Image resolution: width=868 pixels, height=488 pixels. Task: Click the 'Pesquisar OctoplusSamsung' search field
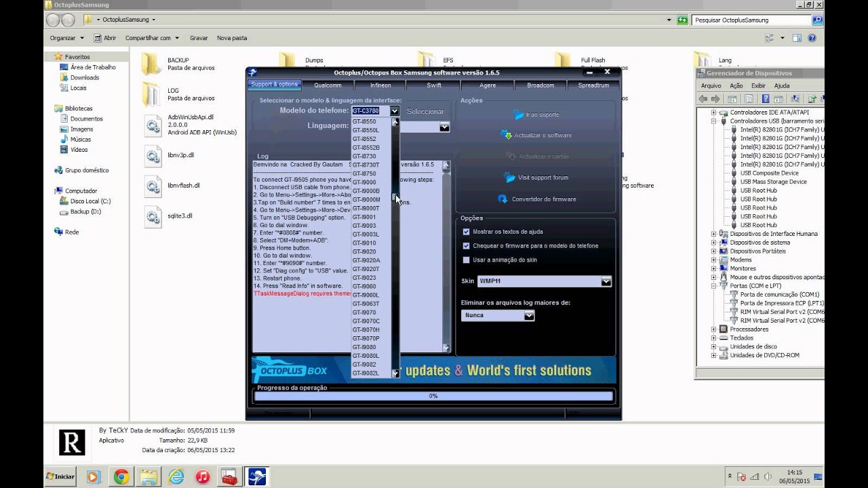pos(751,20)
